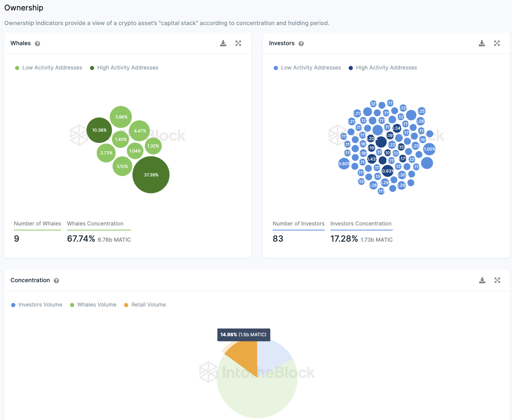512x420 pixels.
Task: Download the Whales chart data
Action: pos(223,43)
